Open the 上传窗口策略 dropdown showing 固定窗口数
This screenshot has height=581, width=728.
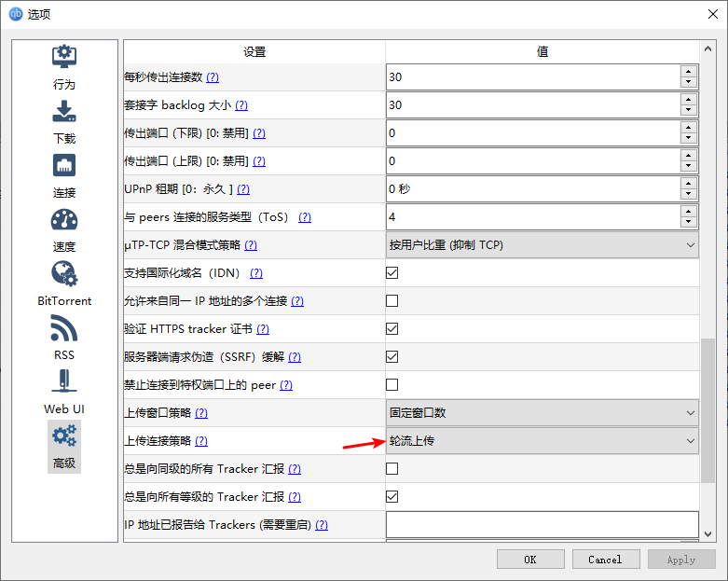pos(542,413)
